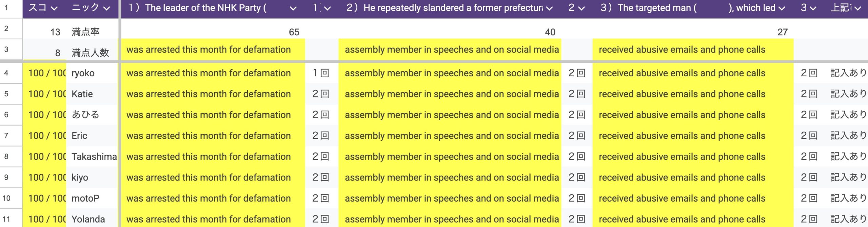Open filter arrow for 'He repeatedly slandered' column
The image size is (868, 227).
coord(550,8)
